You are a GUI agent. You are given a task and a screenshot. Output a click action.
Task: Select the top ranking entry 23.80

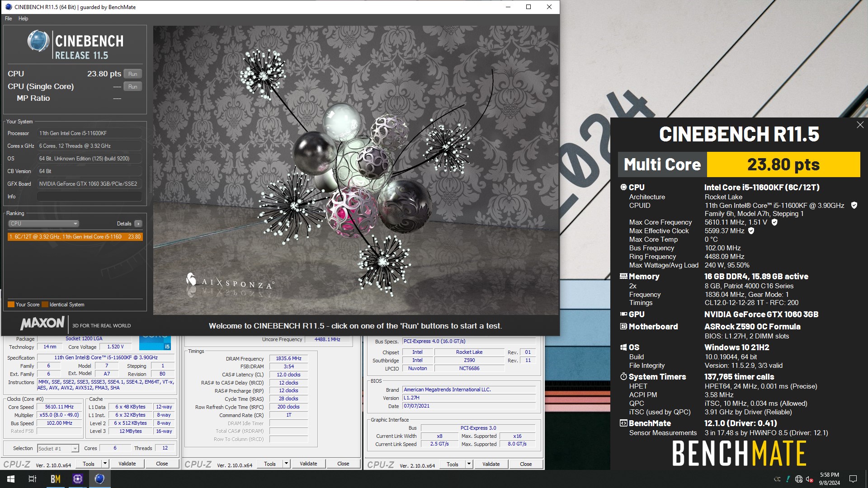click(75, 237)
